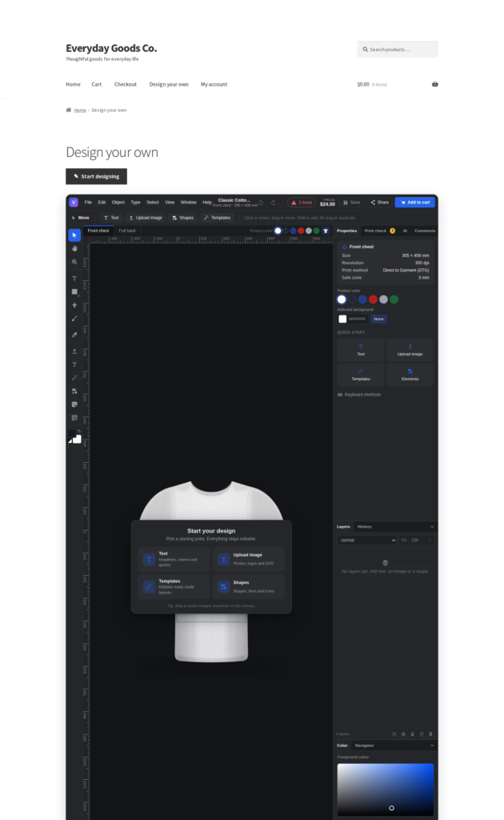Click Templates button in the options bar

tap(218, 218)
